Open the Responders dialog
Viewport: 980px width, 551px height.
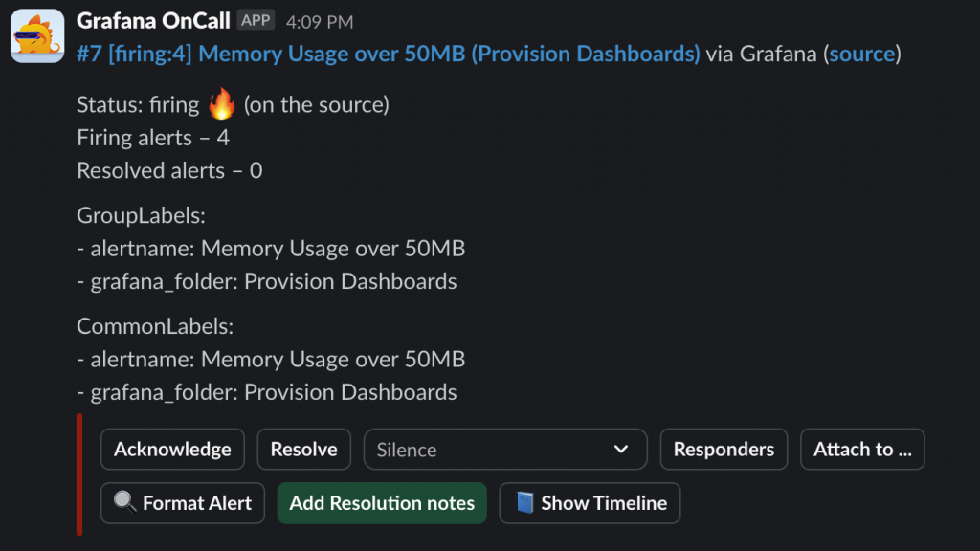click(724, 450)
